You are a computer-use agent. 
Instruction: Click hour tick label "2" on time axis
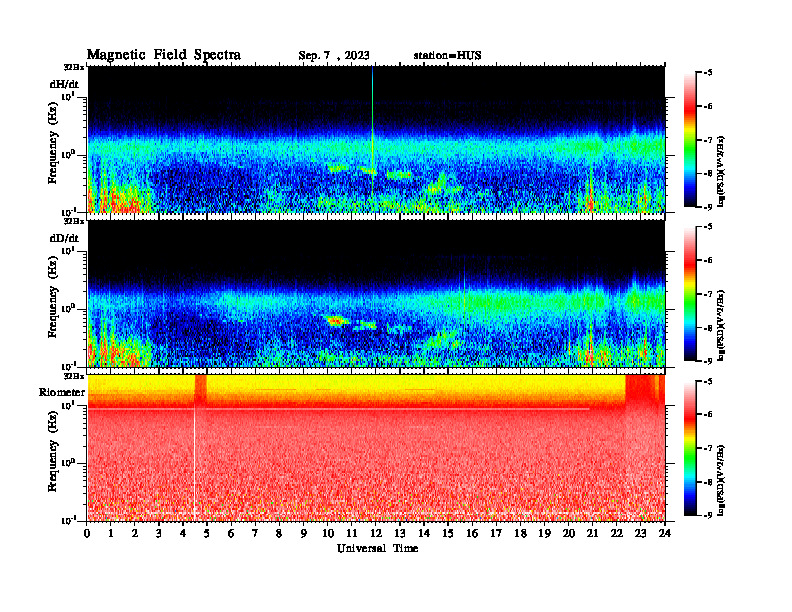(135, 533)
